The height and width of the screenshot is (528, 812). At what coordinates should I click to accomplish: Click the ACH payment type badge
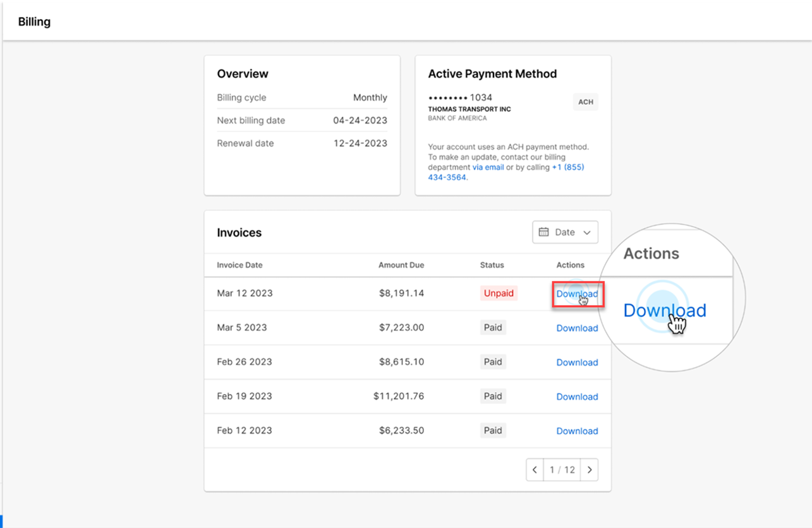coord(586,102)
